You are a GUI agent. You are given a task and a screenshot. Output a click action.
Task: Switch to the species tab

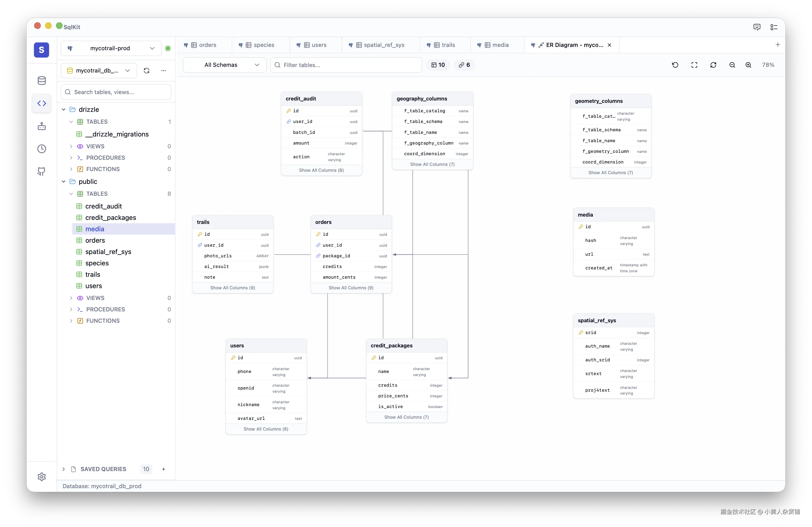(261, 45)
